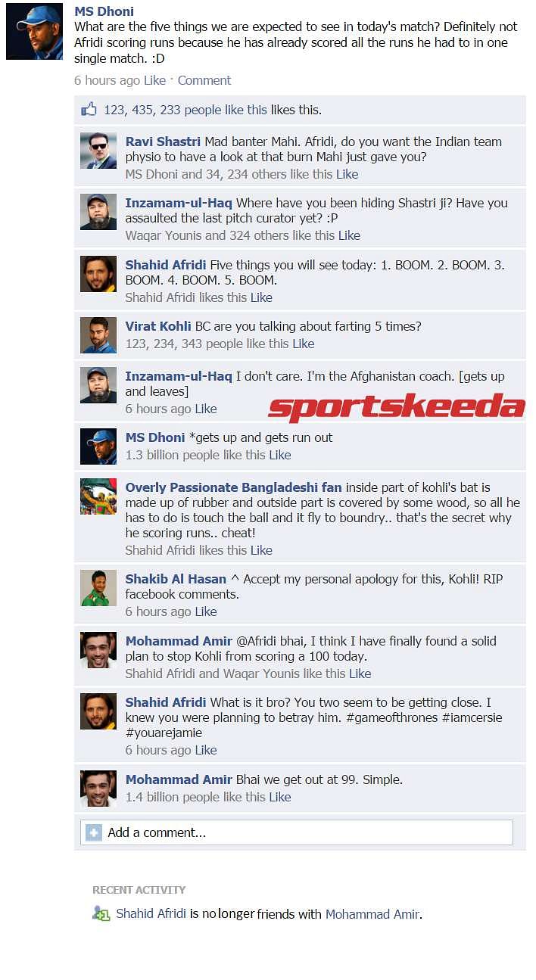Viewport: 536px width, 980px height.
Task: Click Ravi Shastri's avatar thumbnail
Action: [98, 151]
